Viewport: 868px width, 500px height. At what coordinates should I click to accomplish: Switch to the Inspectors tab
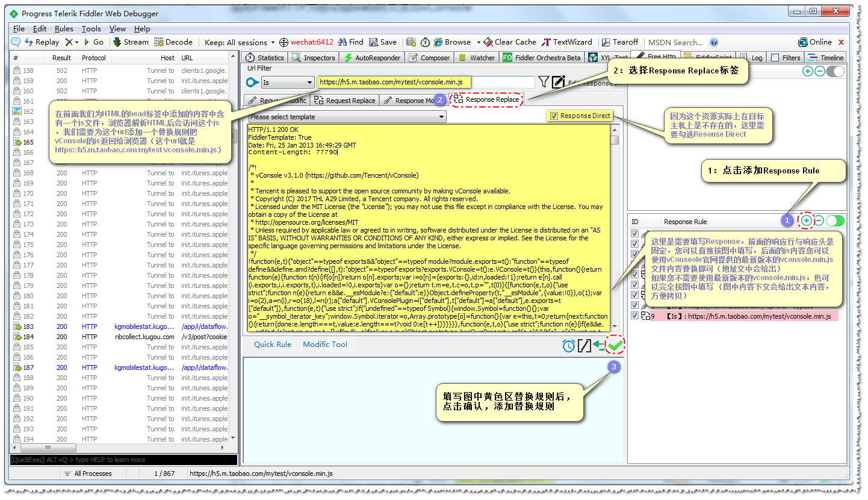coord(313,58)
